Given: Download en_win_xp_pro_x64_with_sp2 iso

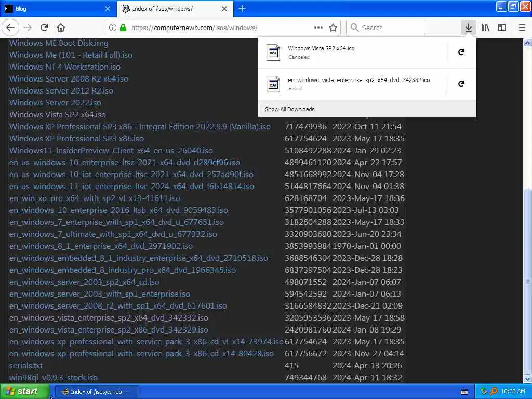Looking at the screenshot, I should click(95, 198).
